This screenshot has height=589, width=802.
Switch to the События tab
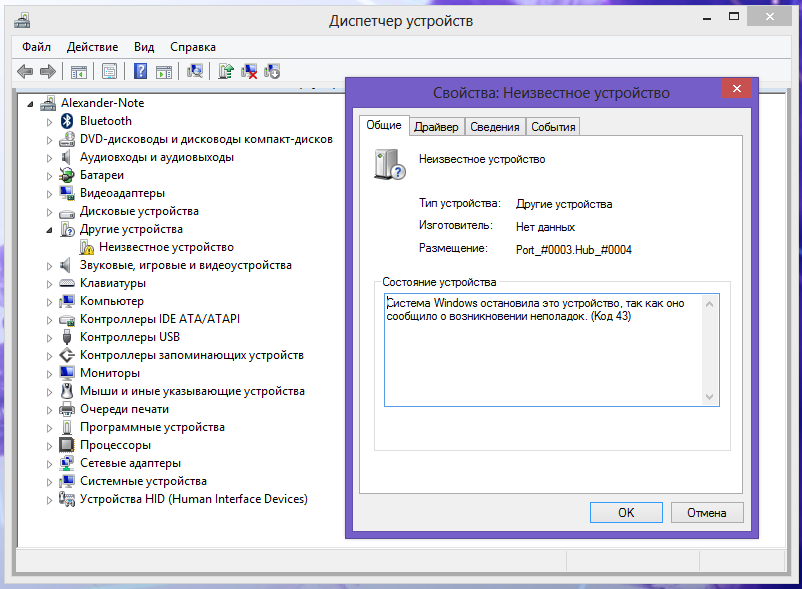tap(553, 127)
